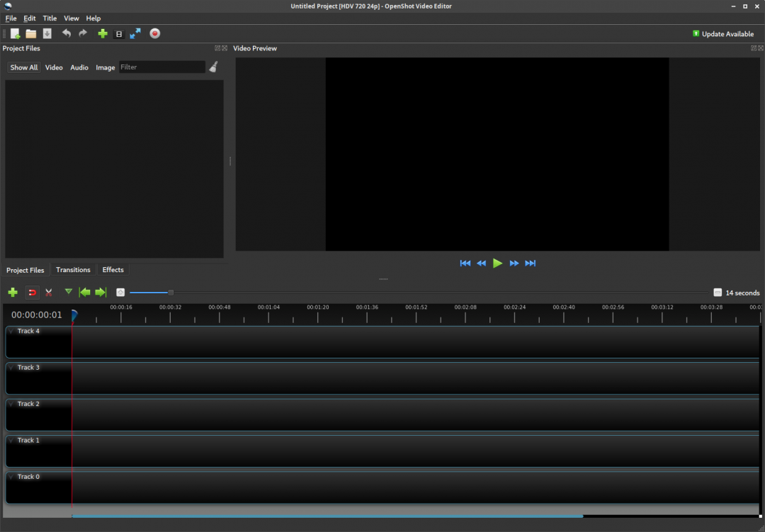Open the Track 2 dropdown arrow

pyautogui.click(x=11, y=404)
